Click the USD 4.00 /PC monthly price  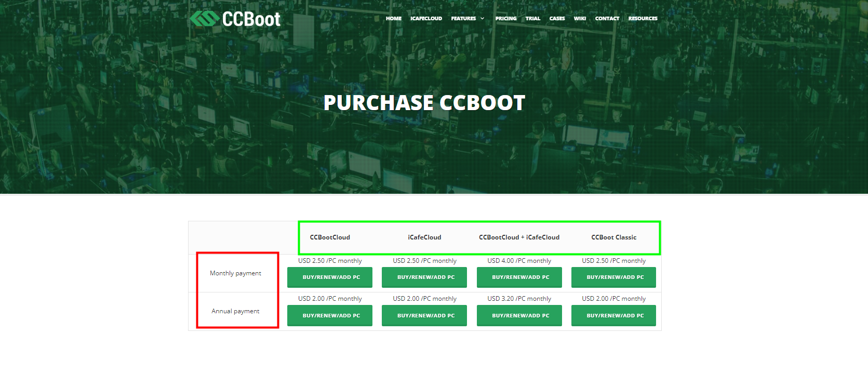pos(519,261)
